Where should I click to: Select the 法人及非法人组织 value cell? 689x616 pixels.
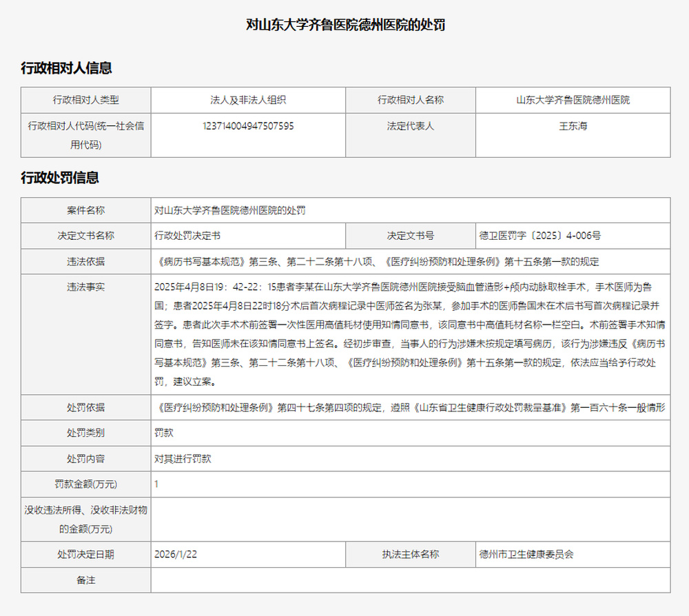tap(247, 100)
